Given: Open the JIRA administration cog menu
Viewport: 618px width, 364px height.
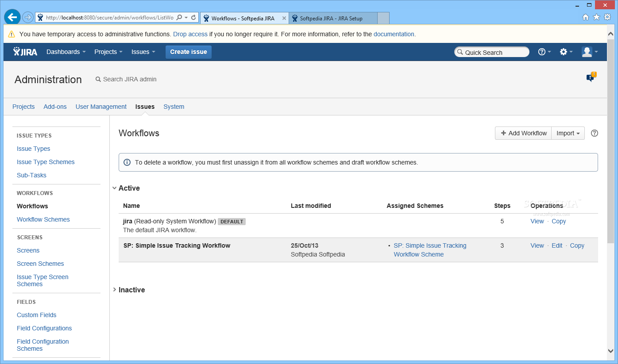Looking at the screenshot, I should point(566,52).
